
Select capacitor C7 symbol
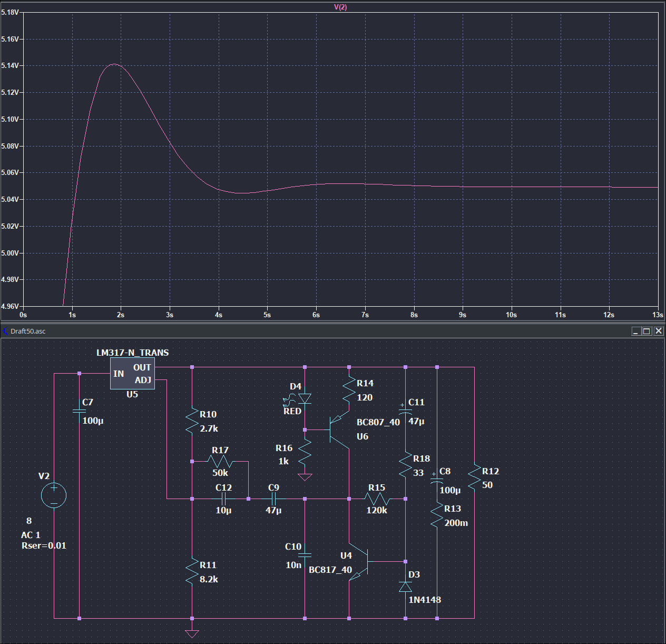point(79,411)
